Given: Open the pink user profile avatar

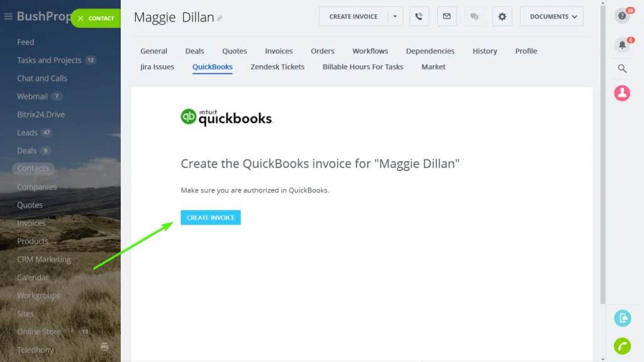Looking at the screenshot, I should coord(622,93).
